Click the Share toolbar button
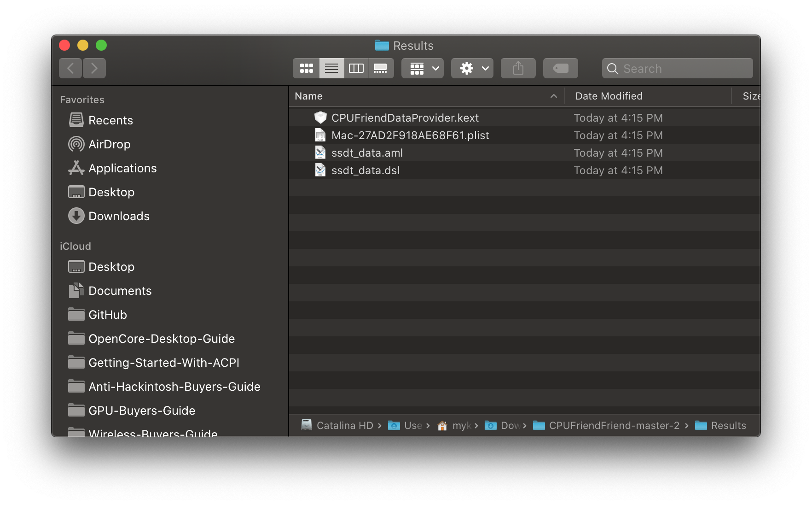812x505 pixels. point(518,68)
